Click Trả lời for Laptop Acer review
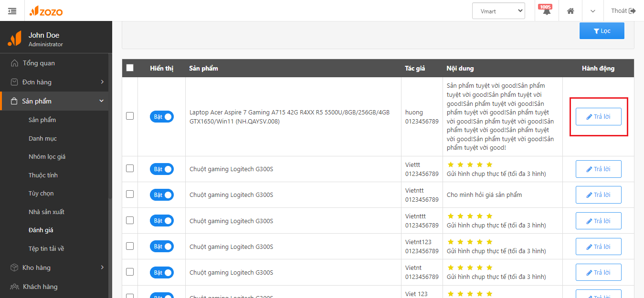Screen dimensions: 644x298 [x=599, y=117]
